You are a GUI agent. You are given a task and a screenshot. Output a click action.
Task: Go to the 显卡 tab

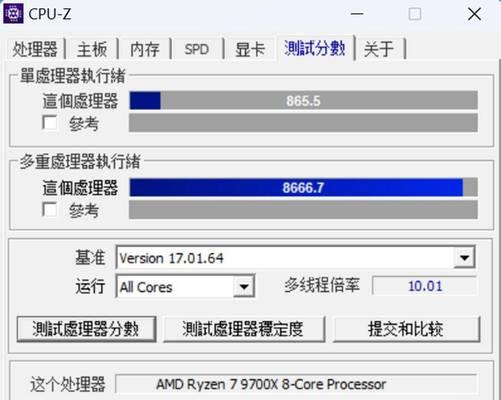click(250, 49)
